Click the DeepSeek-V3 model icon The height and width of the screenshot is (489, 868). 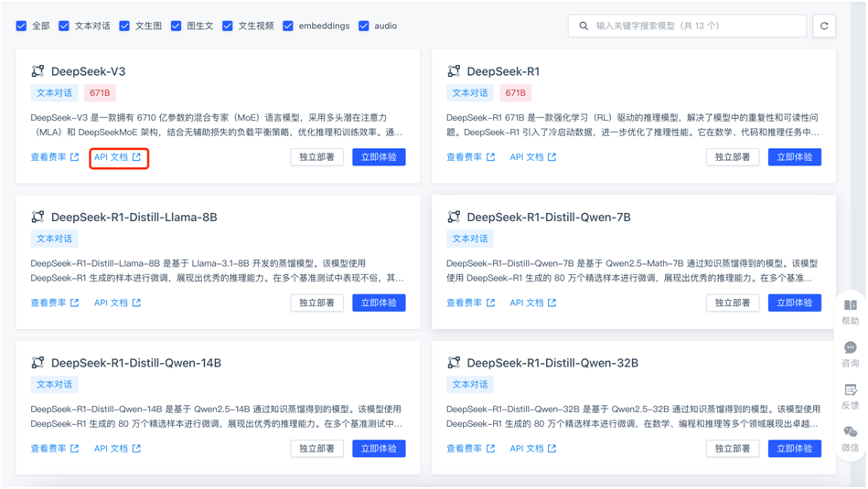click(x=38, y=70)
